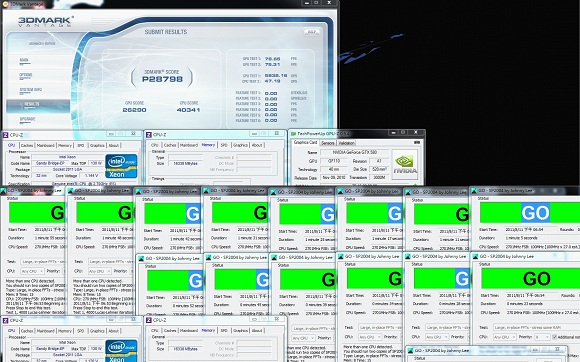
Task: Open the Validation tab in GPU-Z
Action: coord(346,143)
